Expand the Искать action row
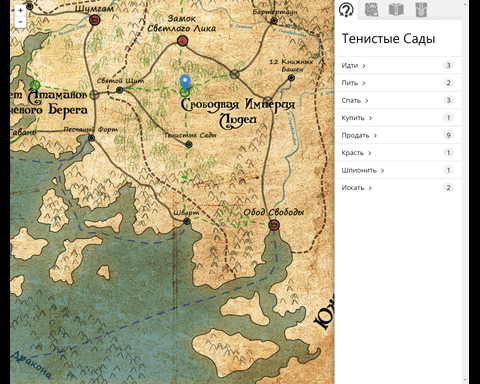The image size is (480, 384). pos(398,188)
